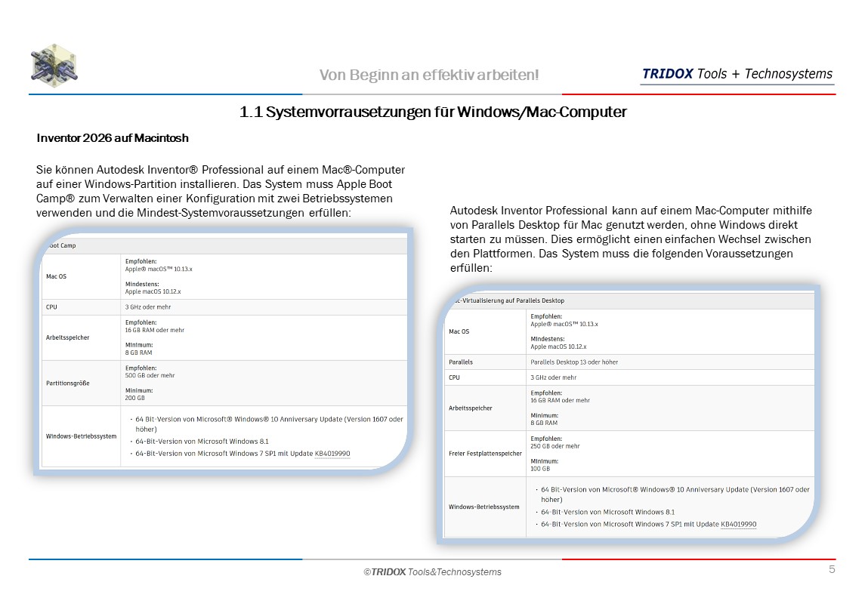Click the 'CPU' row label in Boot Camp table
Screen dimensions: 865x616
pyautogui.click(x=51, y=307)
